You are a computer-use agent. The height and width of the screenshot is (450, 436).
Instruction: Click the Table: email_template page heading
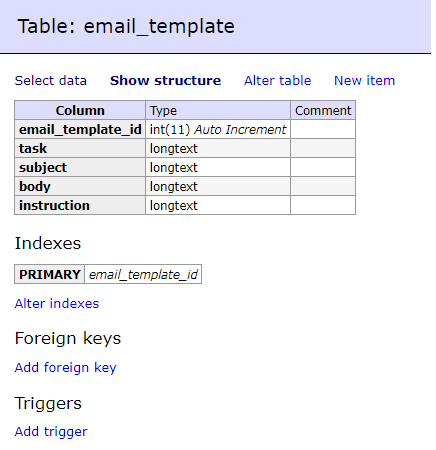126,26
